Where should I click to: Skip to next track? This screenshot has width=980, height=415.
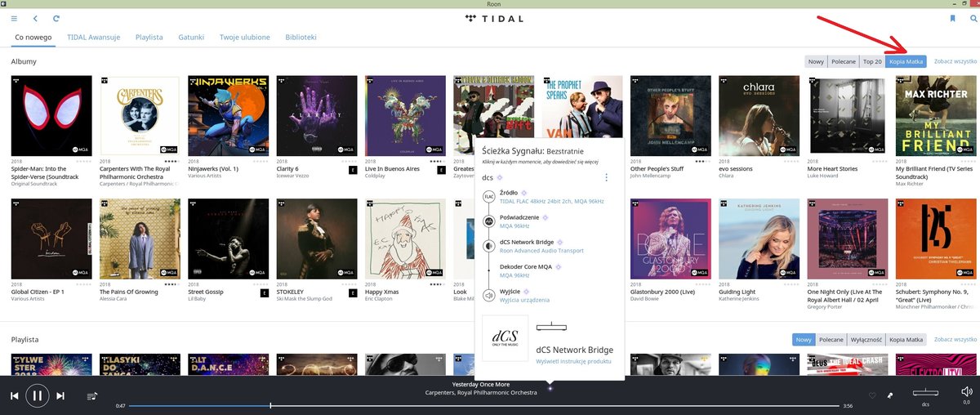pos(60,395)
